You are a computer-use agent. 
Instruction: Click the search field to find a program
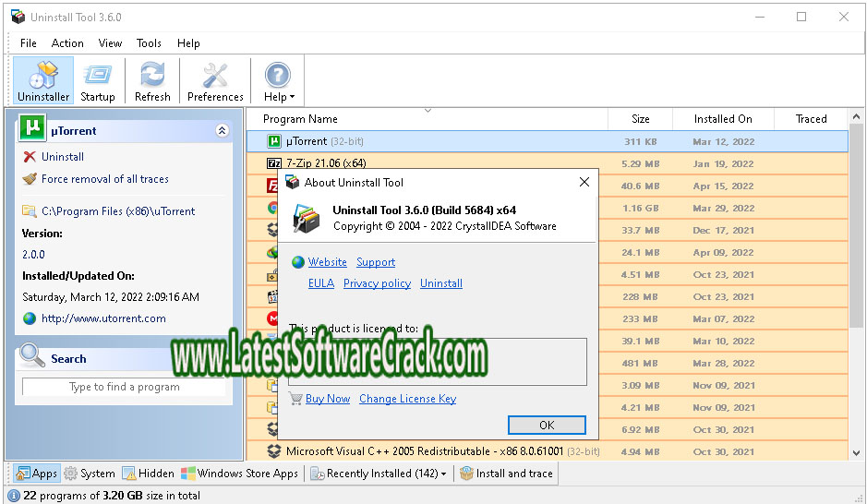124,387
